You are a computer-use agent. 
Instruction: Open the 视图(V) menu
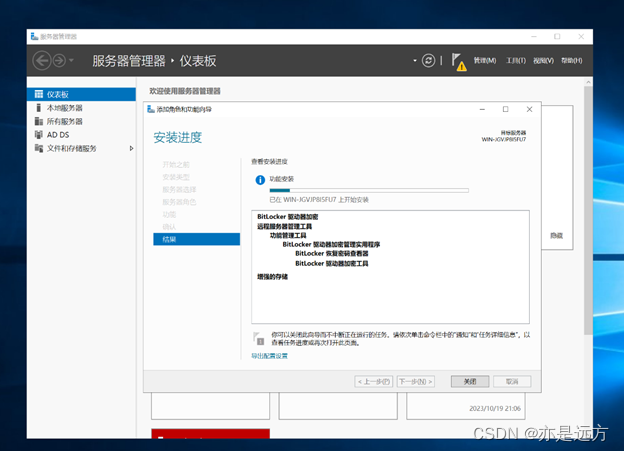coord(544,61)
